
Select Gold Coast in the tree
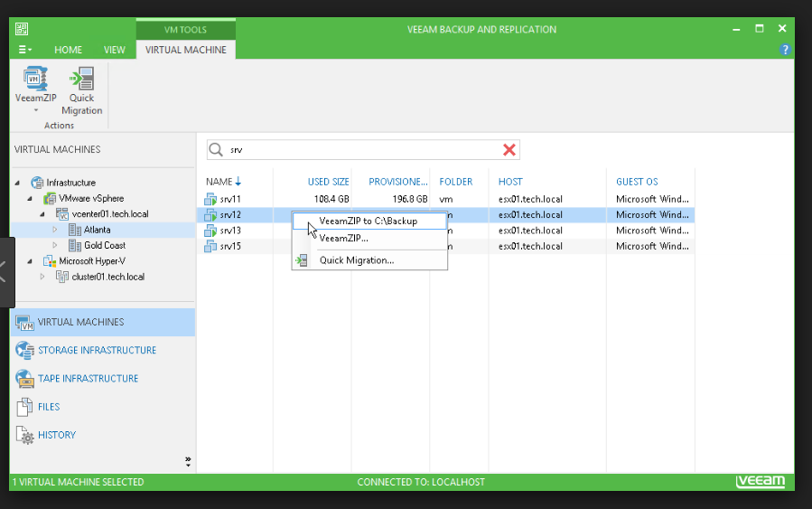coord(105,245)
